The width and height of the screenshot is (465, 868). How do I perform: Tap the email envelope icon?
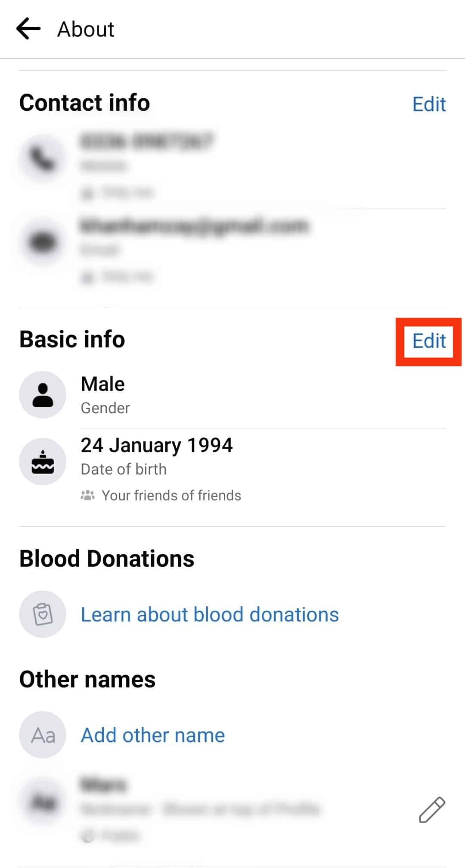pyautogui.click(x=43, y=242)
